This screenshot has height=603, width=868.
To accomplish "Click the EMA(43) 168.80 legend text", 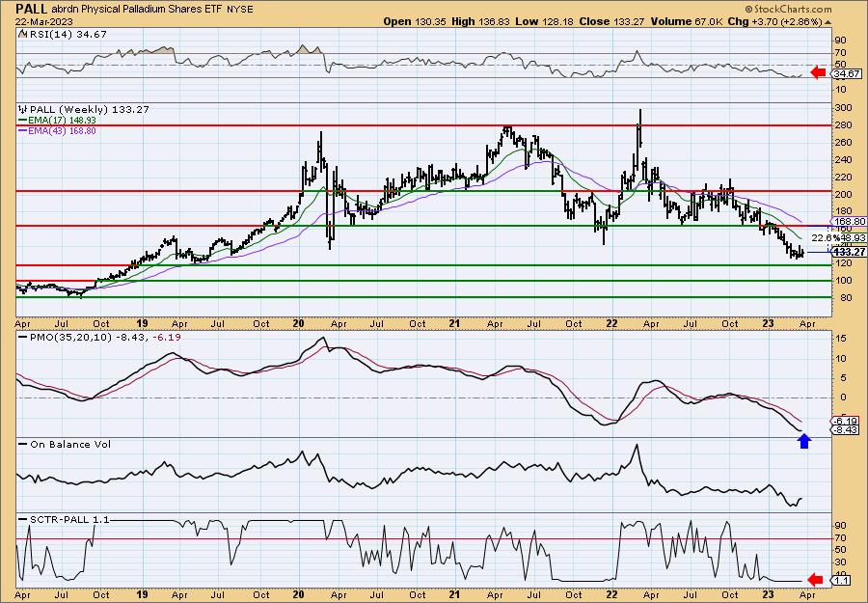I will click(63, 131).
